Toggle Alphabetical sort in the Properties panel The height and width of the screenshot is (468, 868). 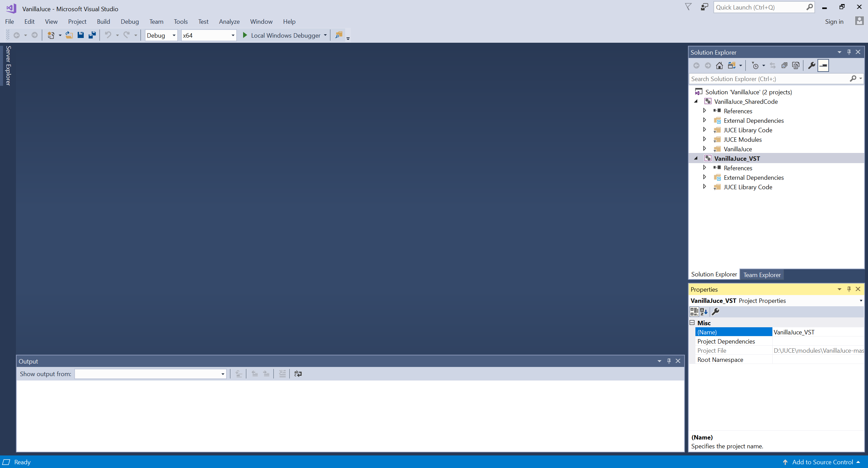[704, 312]
